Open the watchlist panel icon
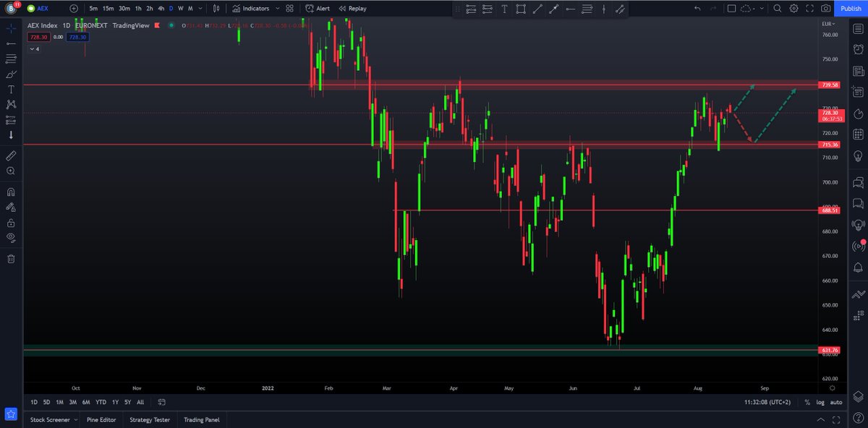The image size is (868, 428). [859, 29]
